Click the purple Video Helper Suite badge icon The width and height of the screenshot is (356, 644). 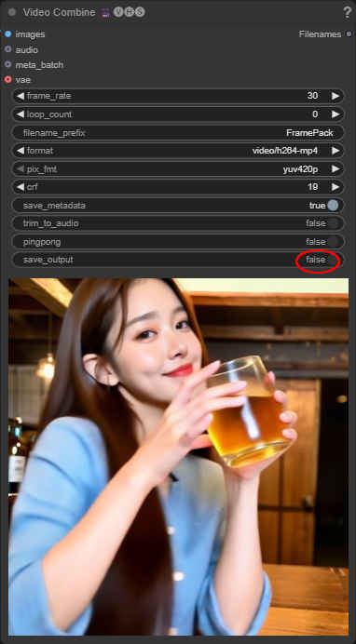106,12
